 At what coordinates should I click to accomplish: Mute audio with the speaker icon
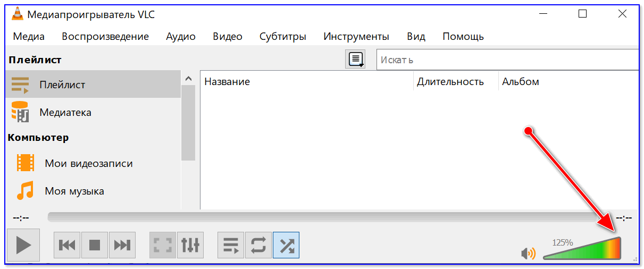[528, 254]
